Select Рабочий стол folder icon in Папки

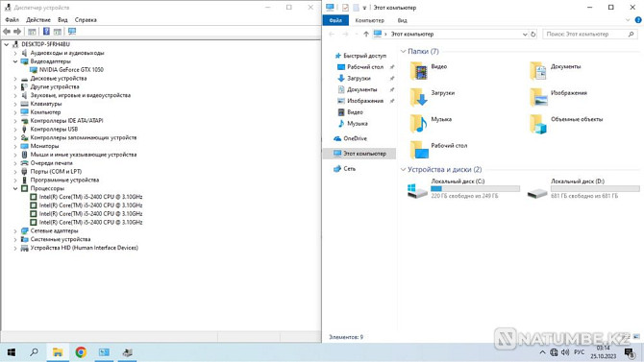(x=418, y=150)
